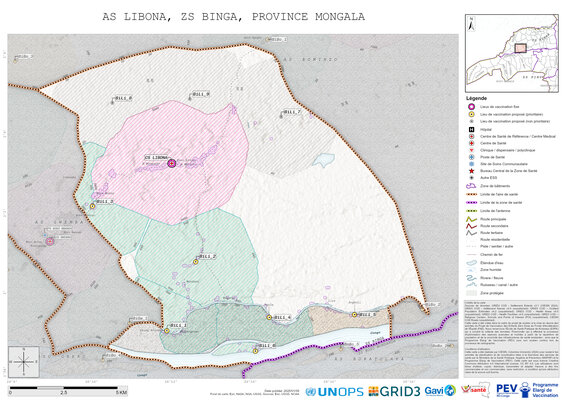Click the Bili_2 label box

pyautogui.click(x=208, y=256)
